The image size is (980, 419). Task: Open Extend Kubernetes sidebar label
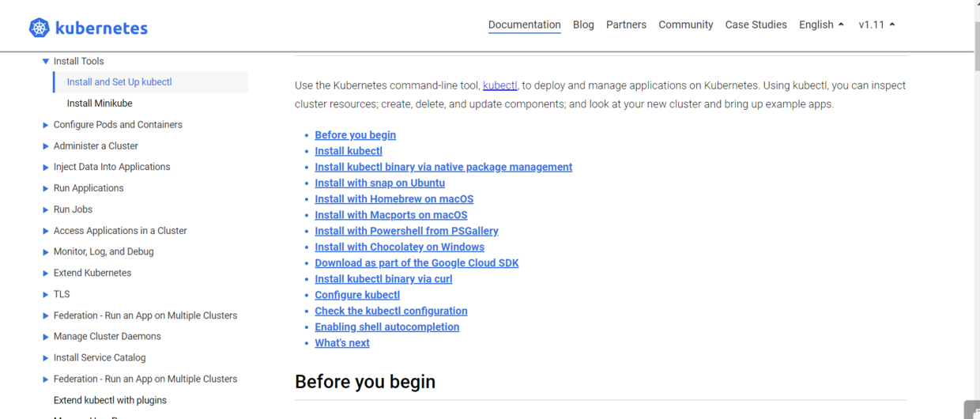(x=92, y=273)
